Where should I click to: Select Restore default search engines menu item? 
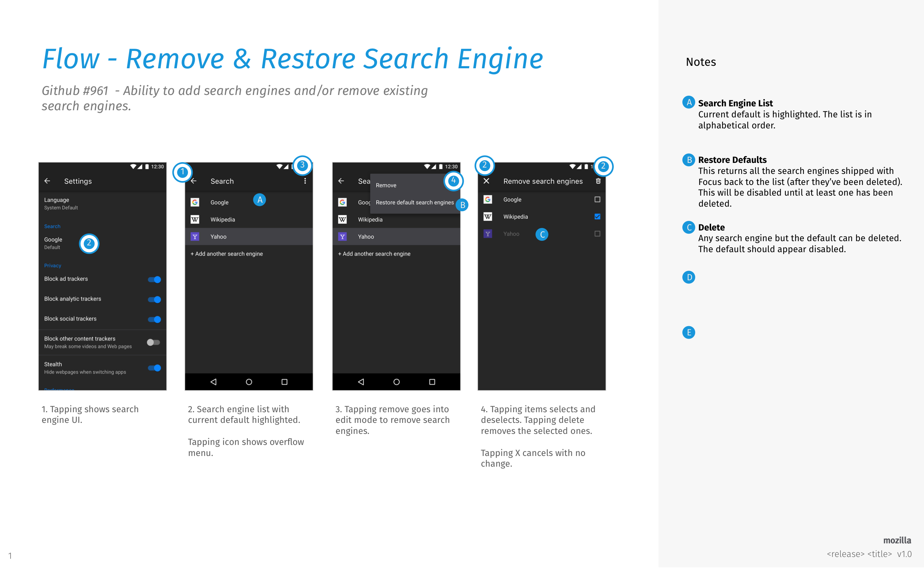click(415, 202)
